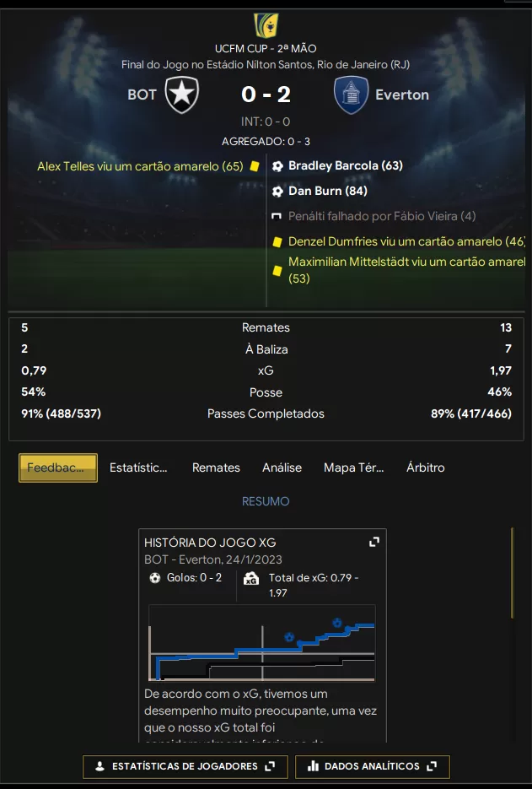Click the missed penalty icon for Fábio Vieira
The height and width of the screenshot is (789, 532).
tap(276, 216)
